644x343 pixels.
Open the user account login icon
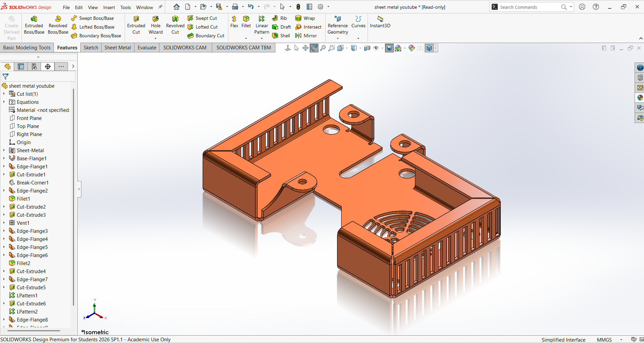pyautogui.click(x=582, y=7)
